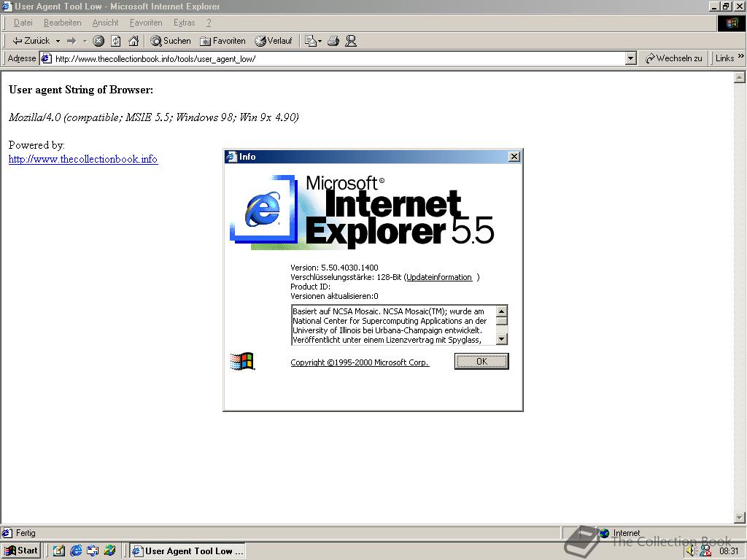
Task: Click OK in the Info dialog
Action: click(x=481, y=362)
